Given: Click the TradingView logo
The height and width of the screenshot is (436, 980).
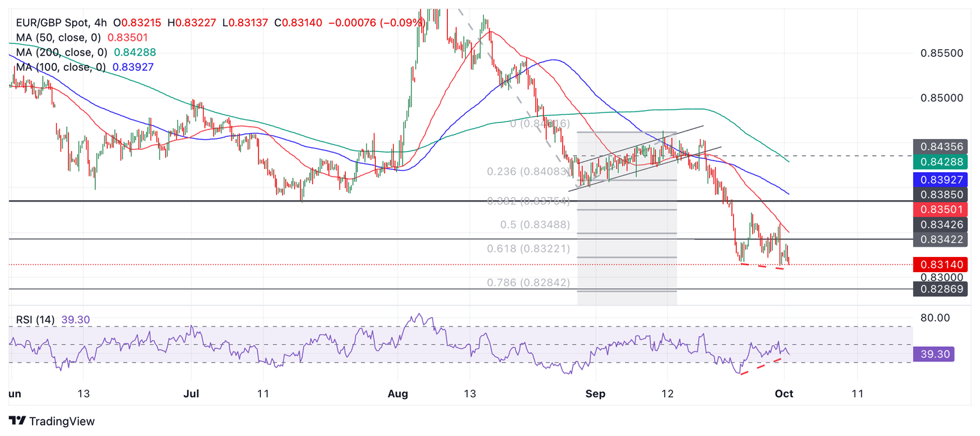Looking at the screenshot, I should point(52,421).
